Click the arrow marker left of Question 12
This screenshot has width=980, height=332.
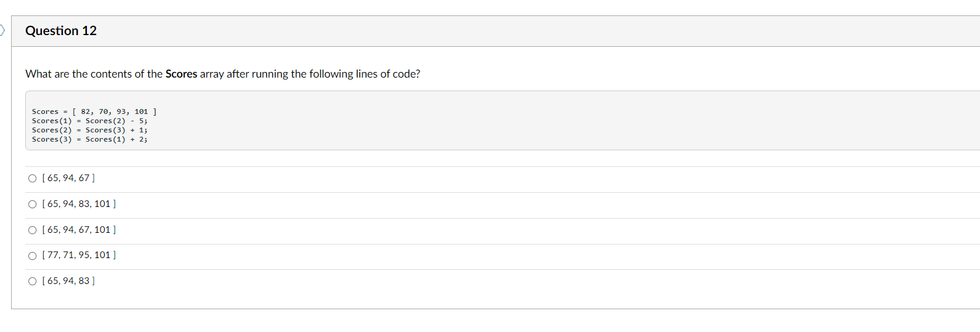[2, 30]
